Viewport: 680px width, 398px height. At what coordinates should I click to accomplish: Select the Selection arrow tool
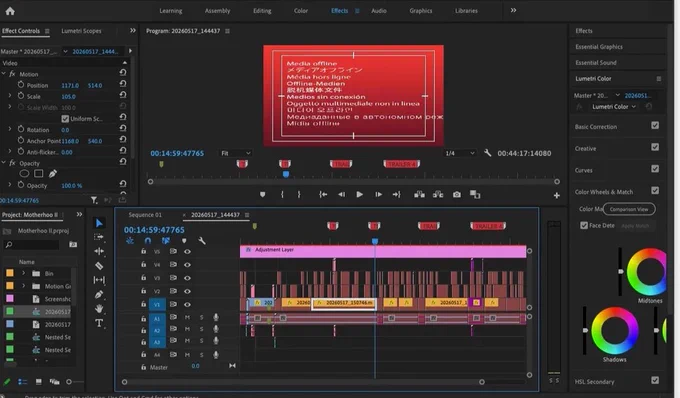click(99, 223)
